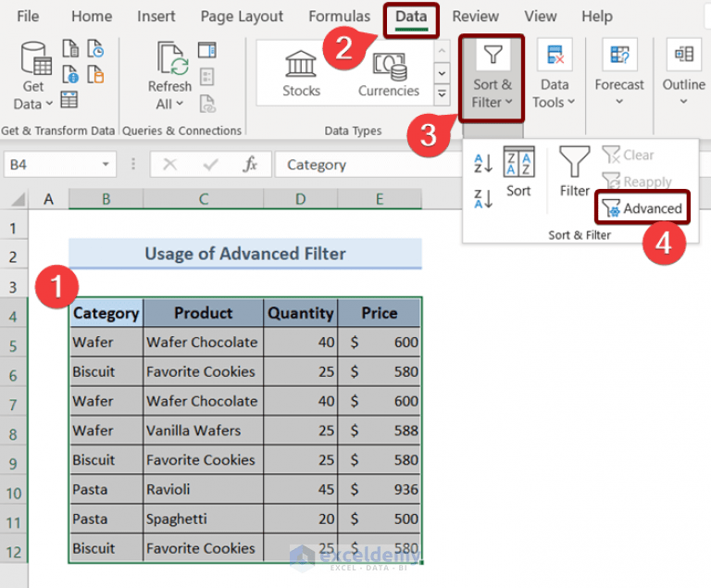Click the Price header cell

(x=380, y=313)
